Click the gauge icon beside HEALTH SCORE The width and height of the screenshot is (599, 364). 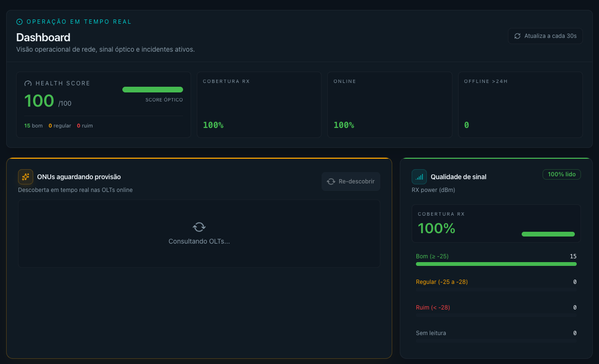[28, 83]
